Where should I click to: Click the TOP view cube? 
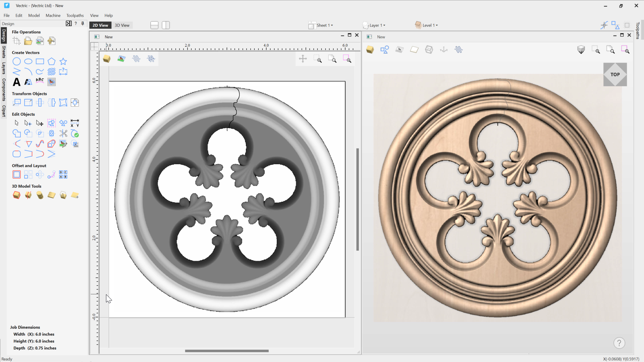pos(615,74)
